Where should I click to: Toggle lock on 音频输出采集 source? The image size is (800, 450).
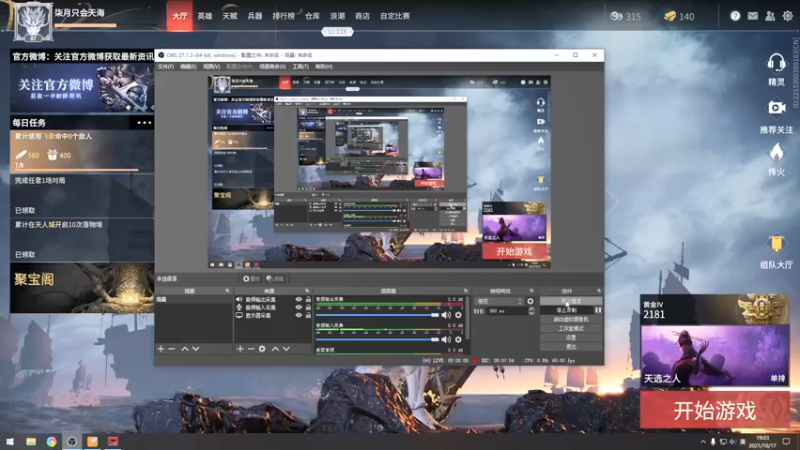pyautogui.click(x=308, y=299)
